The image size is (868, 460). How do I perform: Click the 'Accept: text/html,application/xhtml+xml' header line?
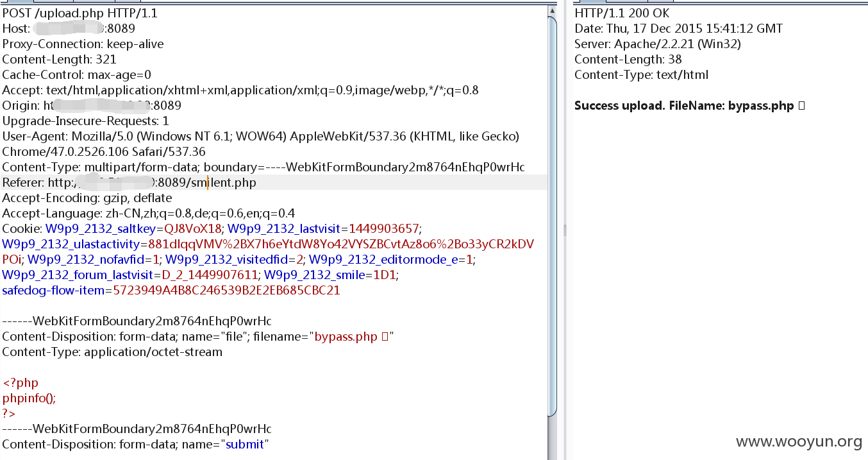pos(240,90)
